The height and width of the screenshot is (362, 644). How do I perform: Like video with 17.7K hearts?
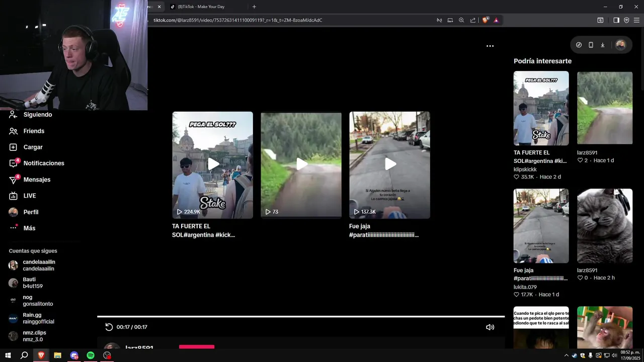(516, 295)
